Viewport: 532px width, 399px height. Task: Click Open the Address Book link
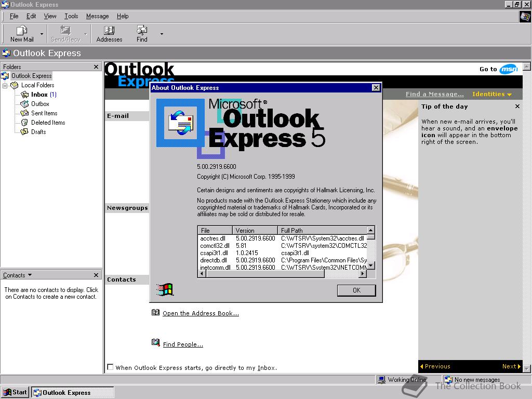click(201, 313)
